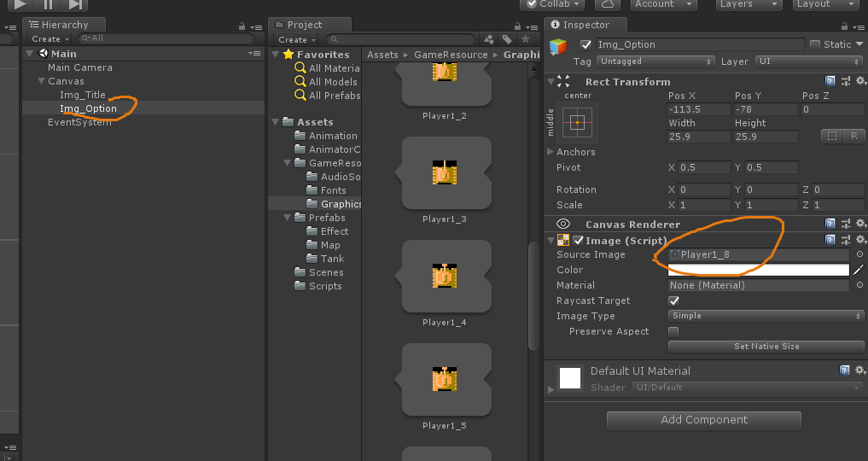
Task: Open the Layer dropdown
Action: [x=809, y=61]
